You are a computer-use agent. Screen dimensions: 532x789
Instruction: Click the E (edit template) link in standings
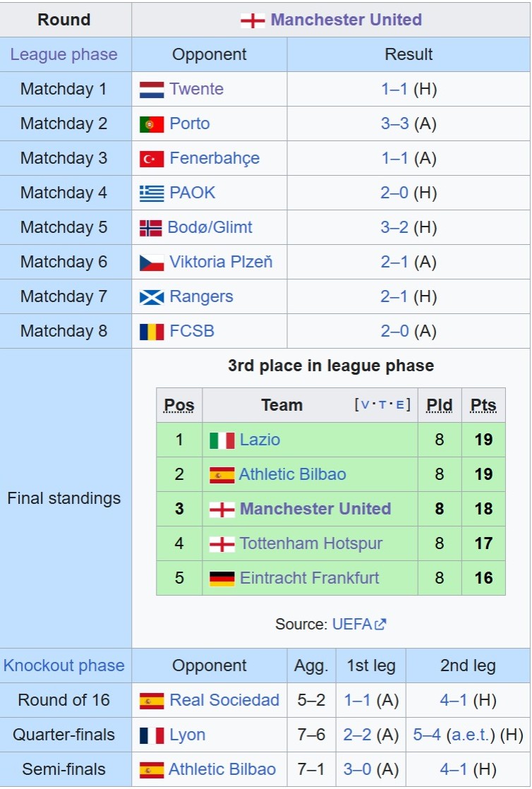400,405
